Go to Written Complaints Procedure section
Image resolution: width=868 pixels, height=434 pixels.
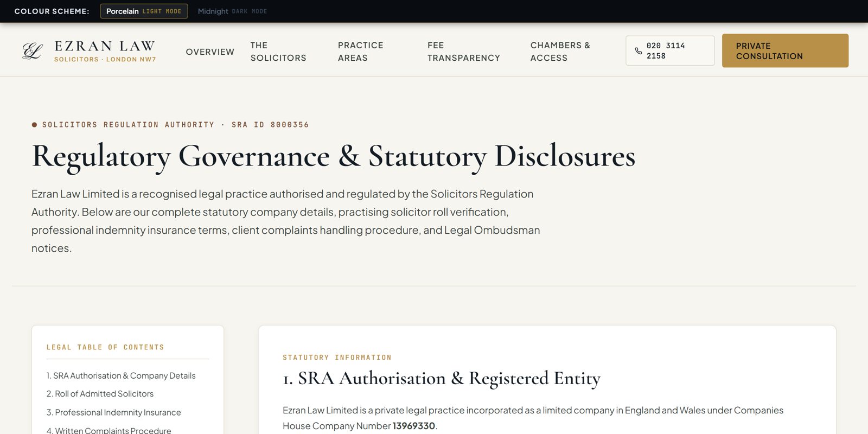point(108,430)
